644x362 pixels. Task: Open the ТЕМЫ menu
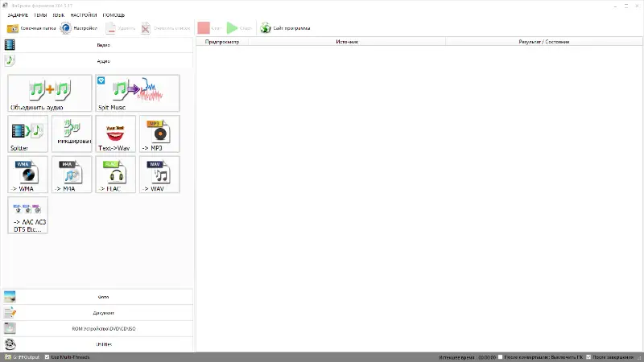tap(40, 15)
